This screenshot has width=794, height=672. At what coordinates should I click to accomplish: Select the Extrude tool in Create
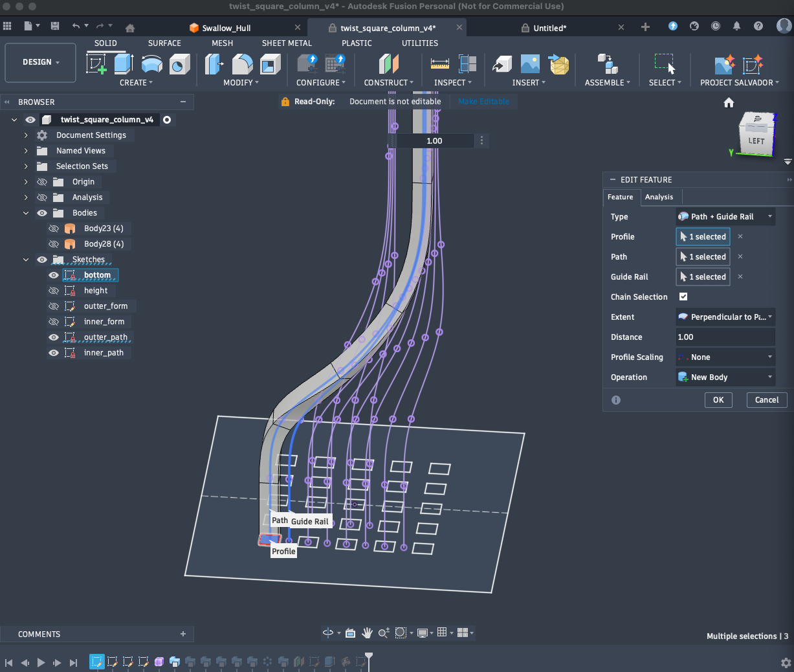click(124, 64)
